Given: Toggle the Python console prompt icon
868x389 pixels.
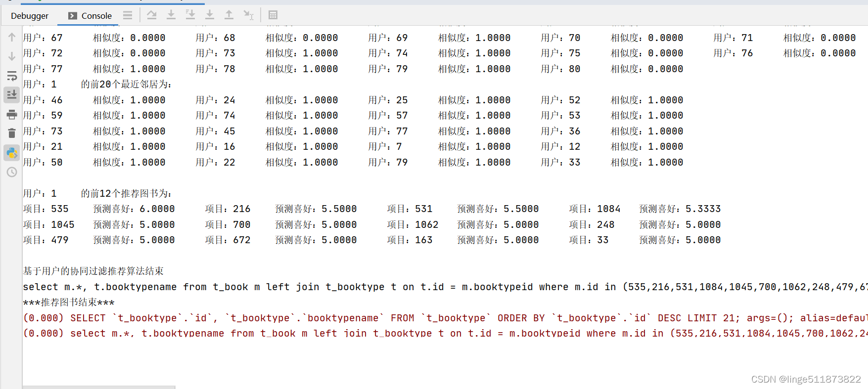Looking at the screenshot, I should [12, 153].
